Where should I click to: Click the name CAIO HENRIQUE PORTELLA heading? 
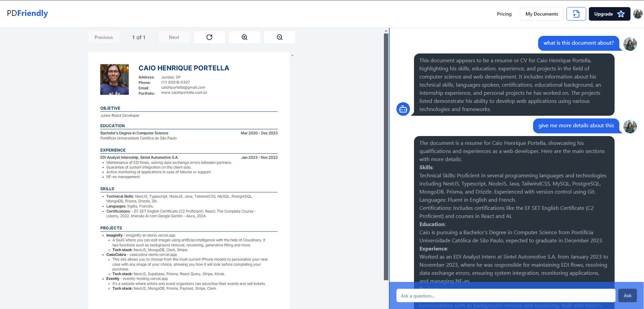[184, 68]
